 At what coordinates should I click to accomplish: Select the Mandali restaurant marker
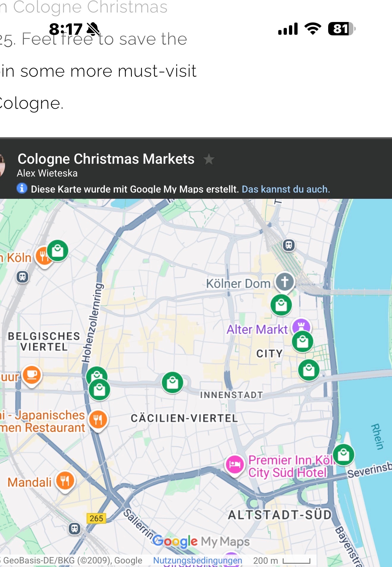(x=65, y=480)
